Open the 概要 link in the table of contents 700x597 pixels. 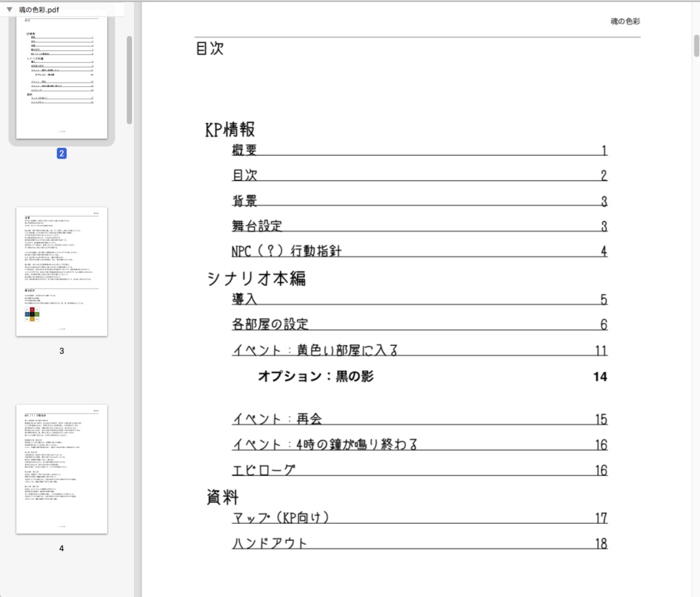click(x=245, y=150)
